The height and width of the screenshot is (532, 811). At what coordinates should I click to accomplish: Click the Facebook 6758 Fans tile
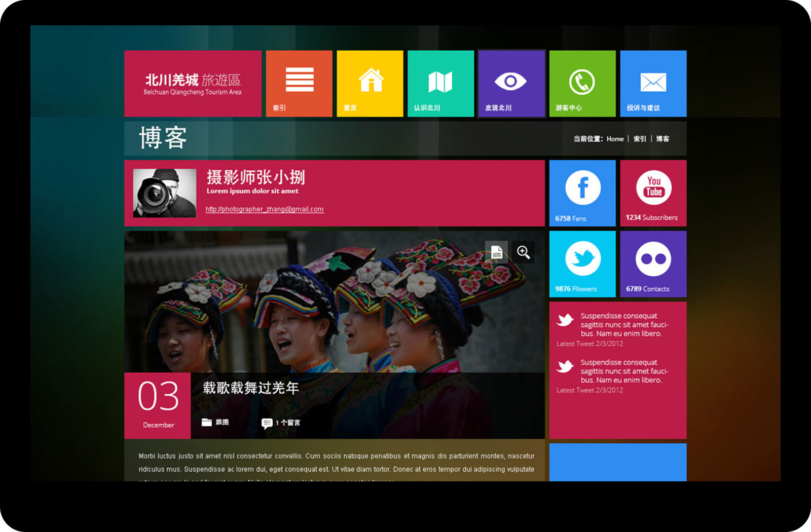[x=582, y=193]
